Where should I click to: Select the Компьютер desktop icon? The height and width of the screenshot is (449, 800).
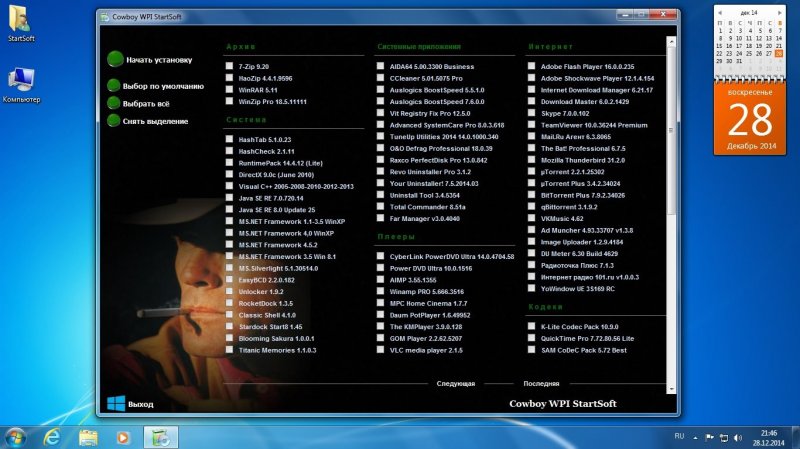[x=21, y=81]
